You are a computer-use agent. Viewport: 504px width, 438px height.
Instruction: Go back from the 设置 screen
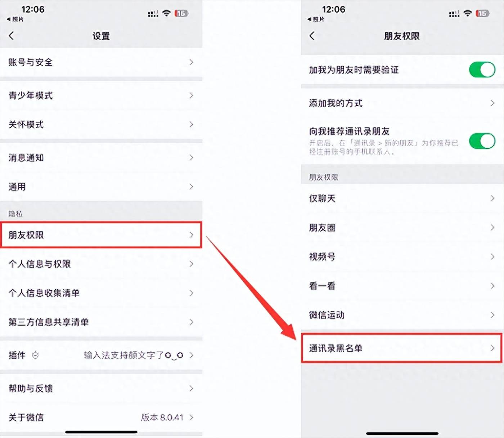point(12,36)
